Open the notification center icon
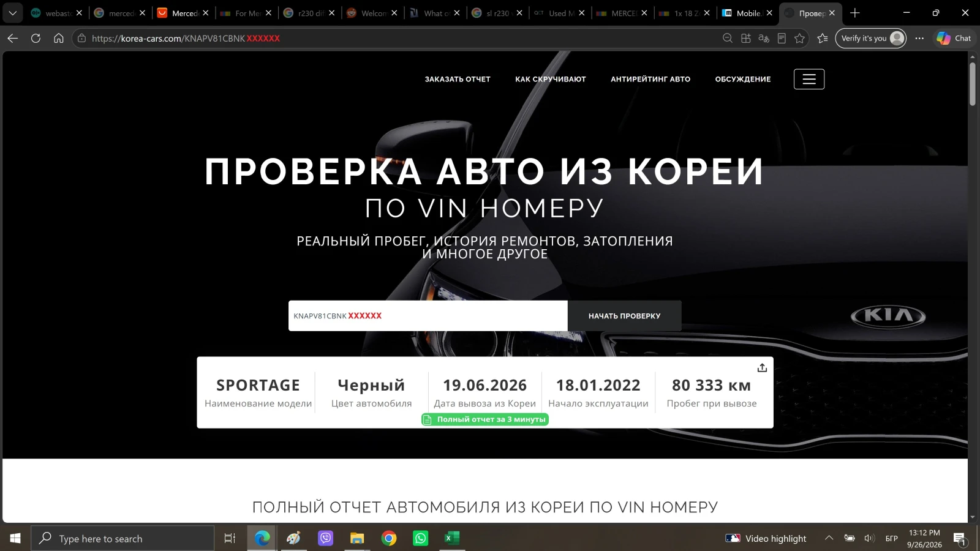This screenshot has width=980, height=551. coord(959,539)
